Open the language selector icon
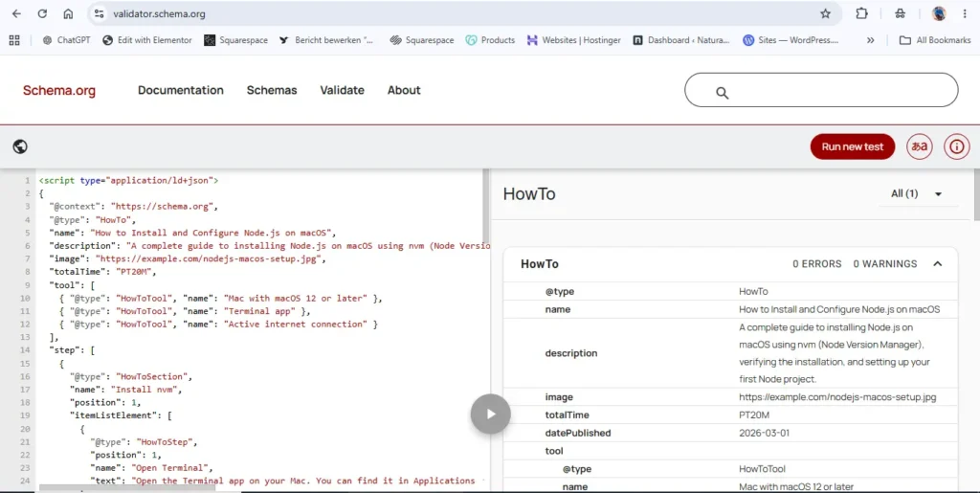980x493 pixels. point(920,146)
